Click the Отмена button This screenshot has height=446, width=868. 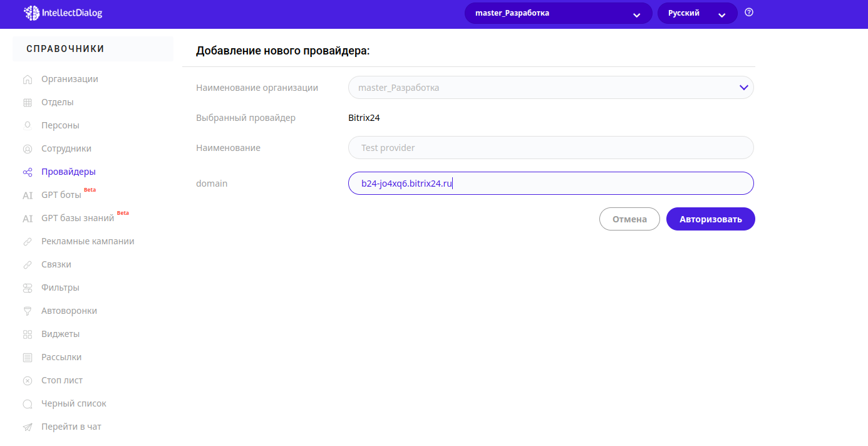coord(629,219)
